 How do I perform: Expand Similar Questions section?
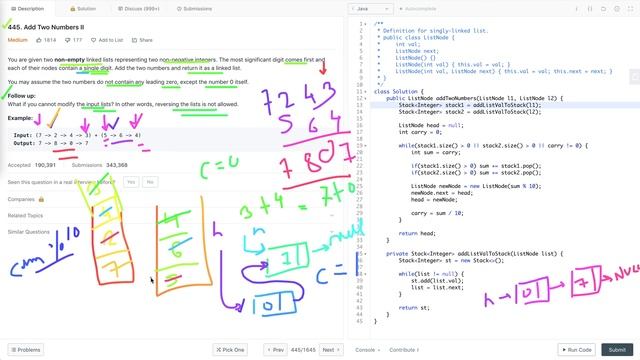click(29, 232)
